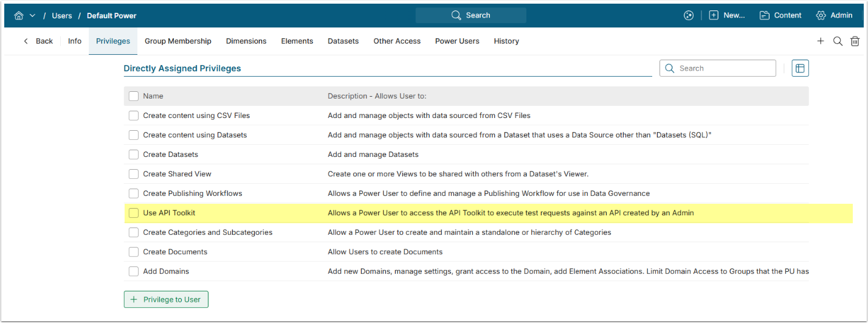Click the Admin gear icon
The image size is (868, 323).
821,15
